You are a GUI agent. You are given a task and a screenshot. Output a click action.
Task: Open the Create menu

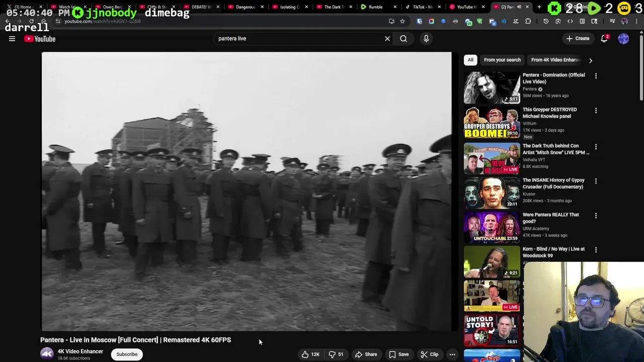point(578,39)
